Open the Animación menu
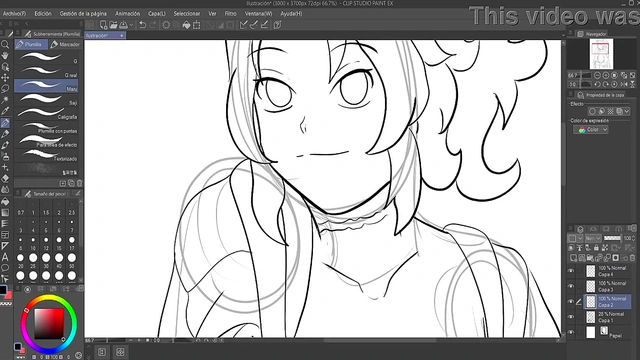This screenshot has width=640, height=360. [127, 13]
